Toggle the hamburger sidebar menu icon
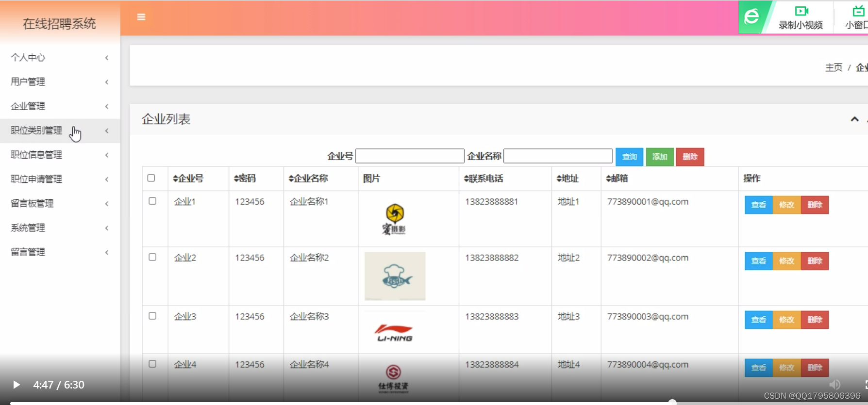The width and height of the screenshot is (868, 405). [x=141, y=17]
